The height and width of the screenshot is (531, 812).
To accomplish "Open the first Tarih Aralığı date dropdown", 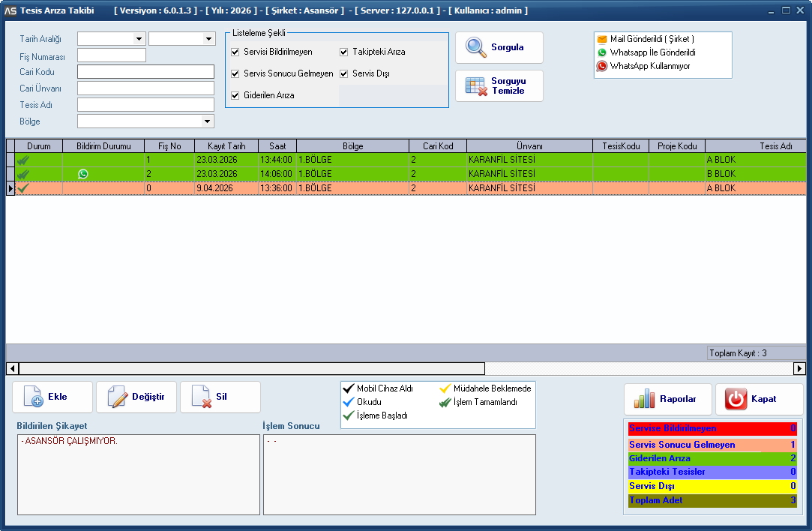I will (x=139, y=39).
